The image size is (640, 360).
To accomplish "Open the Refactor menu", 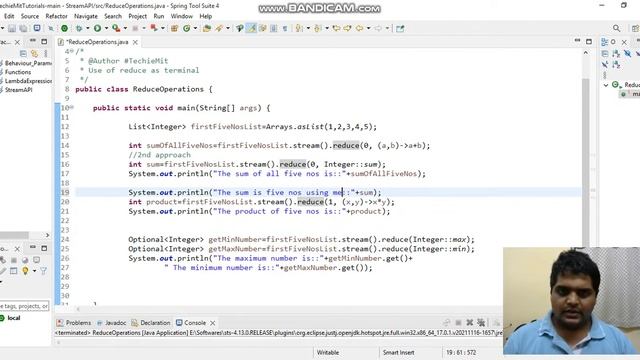I will [x=56, y=16].
